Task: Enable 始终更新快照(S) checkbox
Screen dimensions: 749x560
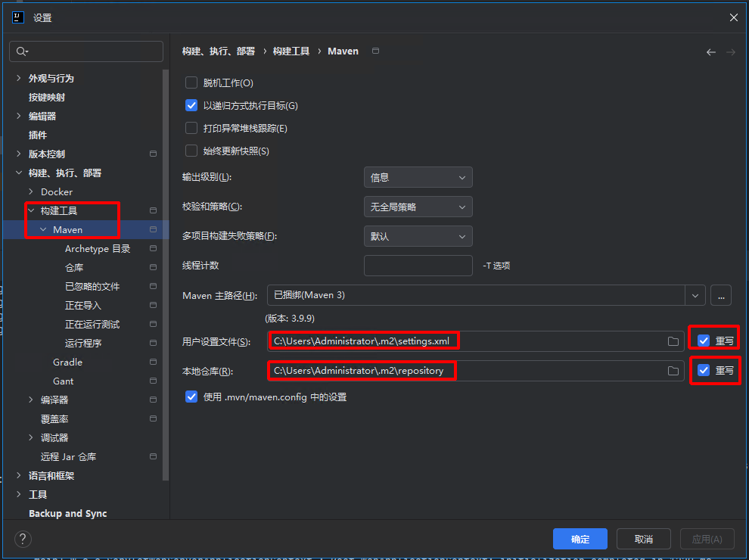Action: 191,151
